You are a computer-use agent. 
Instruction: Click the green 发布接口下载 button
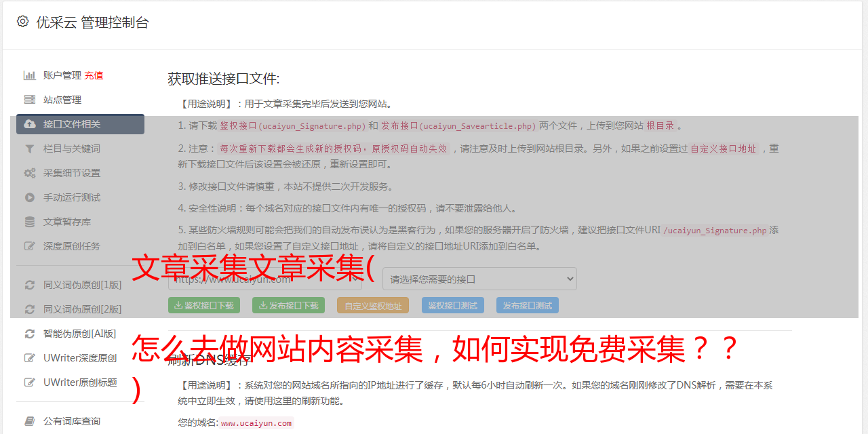288,305
